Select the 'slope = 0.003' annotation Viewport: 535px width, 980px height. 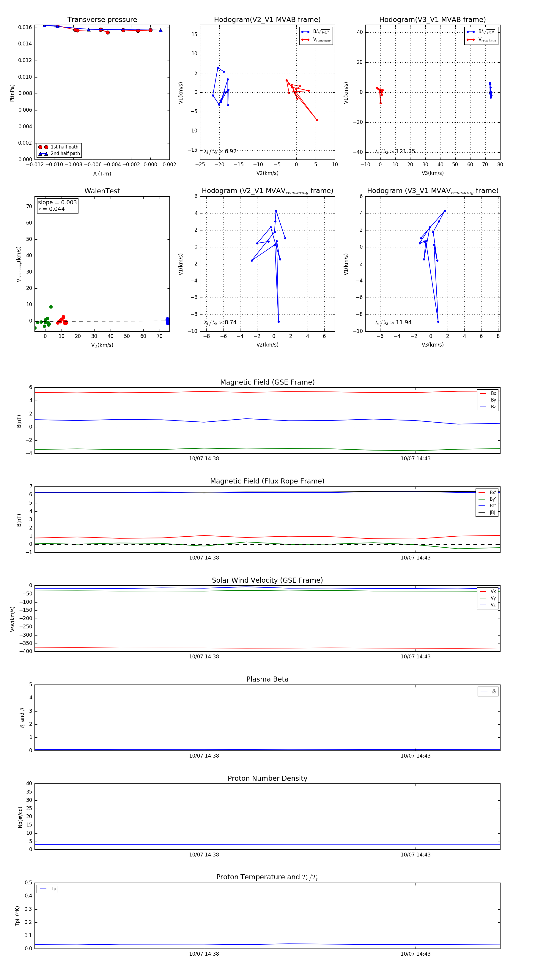57,203
